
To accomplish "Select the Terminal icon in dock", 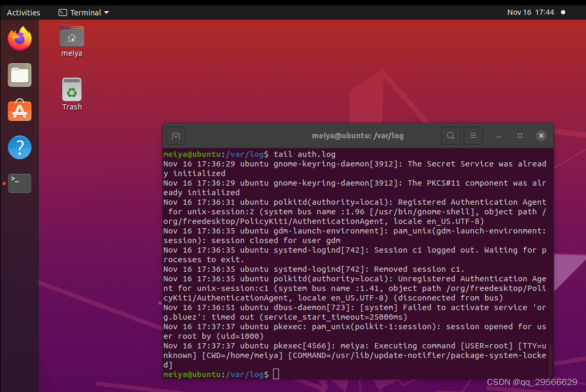I will coord(20,184).
